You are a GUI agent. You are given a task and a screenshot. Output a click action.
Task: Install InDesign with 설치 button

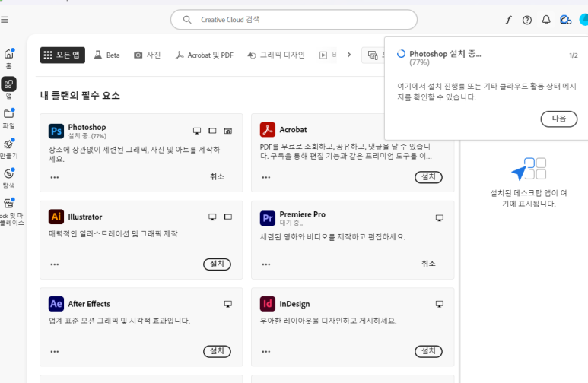428,351
